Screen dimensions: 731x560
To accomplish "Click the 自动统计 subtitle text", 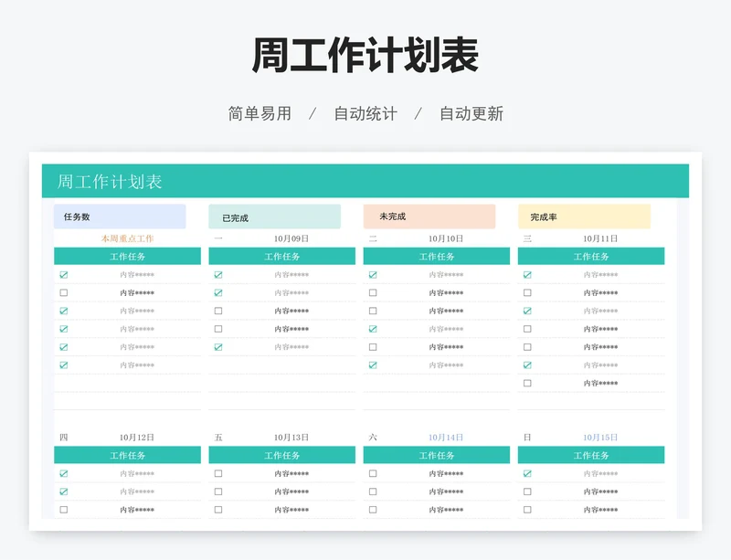I will 365,113.
